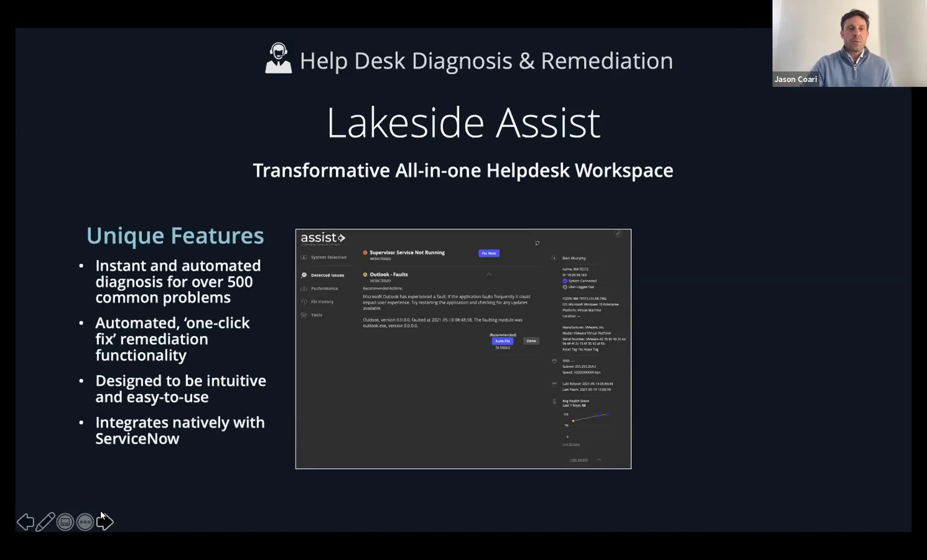The height and width of the screenshot is (560, 927).
Task: Click 'Supervisor Service Not Running' heading
Action: point(407,252)
